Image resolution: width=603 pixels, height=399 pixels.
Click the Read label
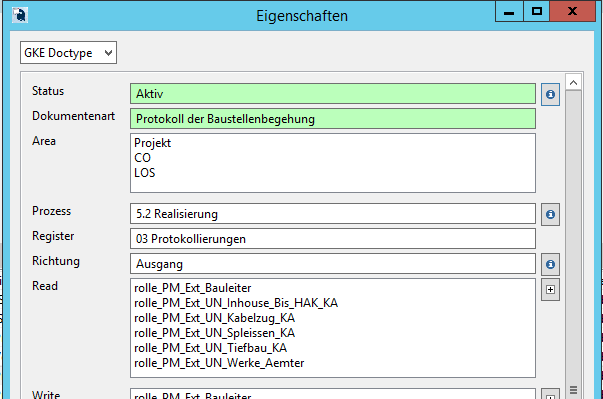point(45,286)
